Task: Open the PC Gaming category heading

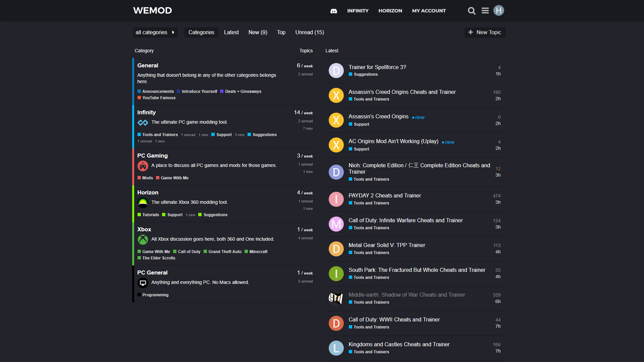Action: point(152,156)
